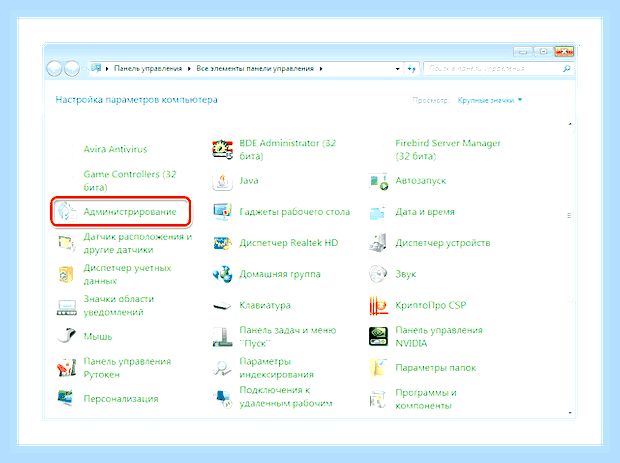This screenshot has height=463, width=620.
Task: Click the Дата и время icon
Action: [378, 212]
